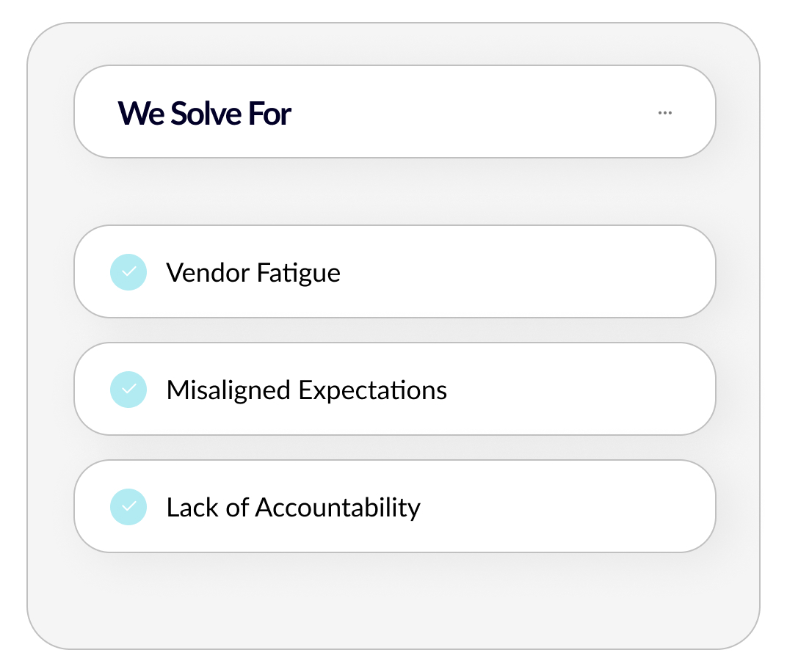The width and height of the screenshot is (787, 672).
Task: Expand more options via the header ellipsis
Action: [x=665, y=113]
